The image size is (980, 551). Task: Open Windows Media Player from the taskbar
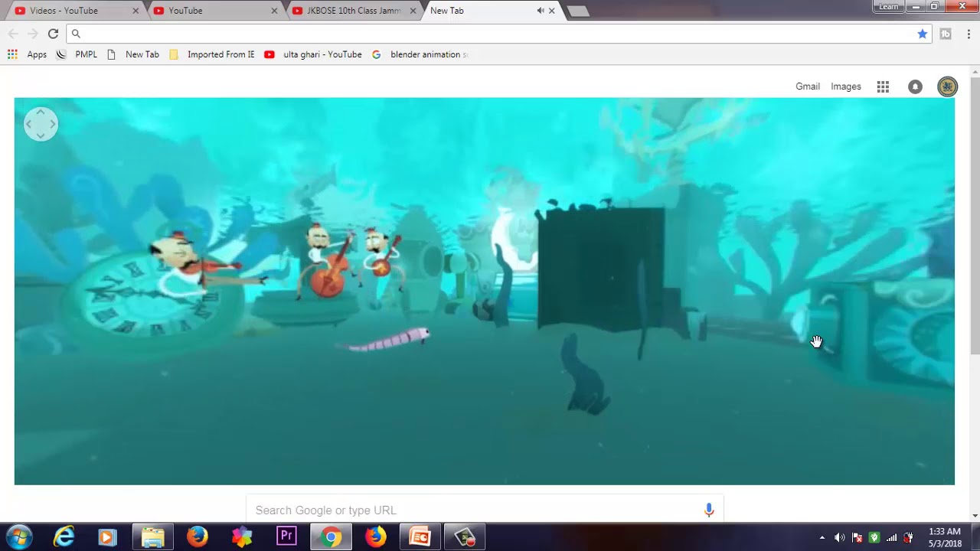coord(107,537)
